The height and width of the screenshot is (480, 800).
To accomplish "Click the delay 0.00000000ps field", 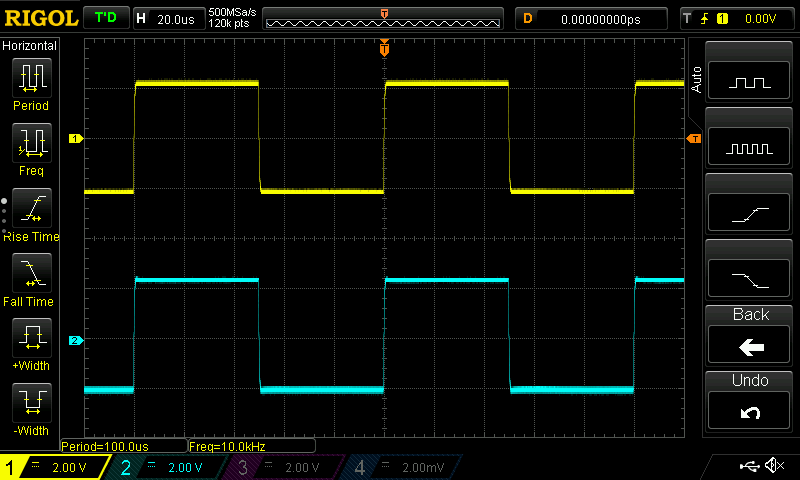I will [x=591, y=19].
